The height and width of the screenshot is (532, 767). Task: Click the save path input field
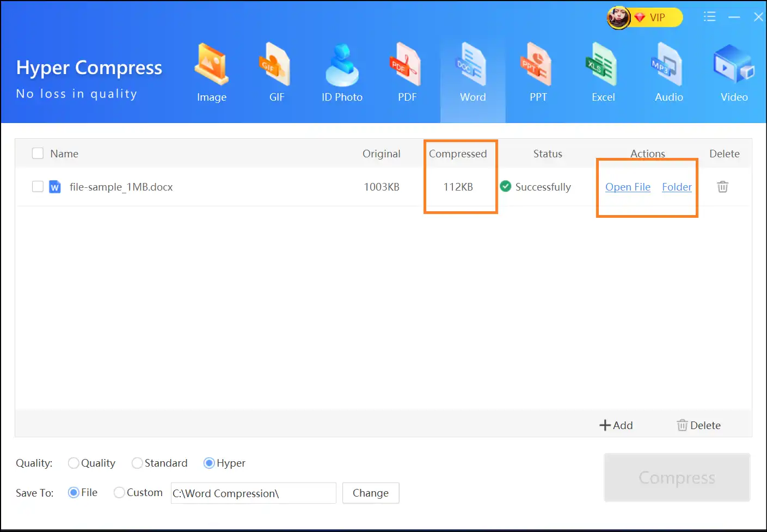[254, 493]
